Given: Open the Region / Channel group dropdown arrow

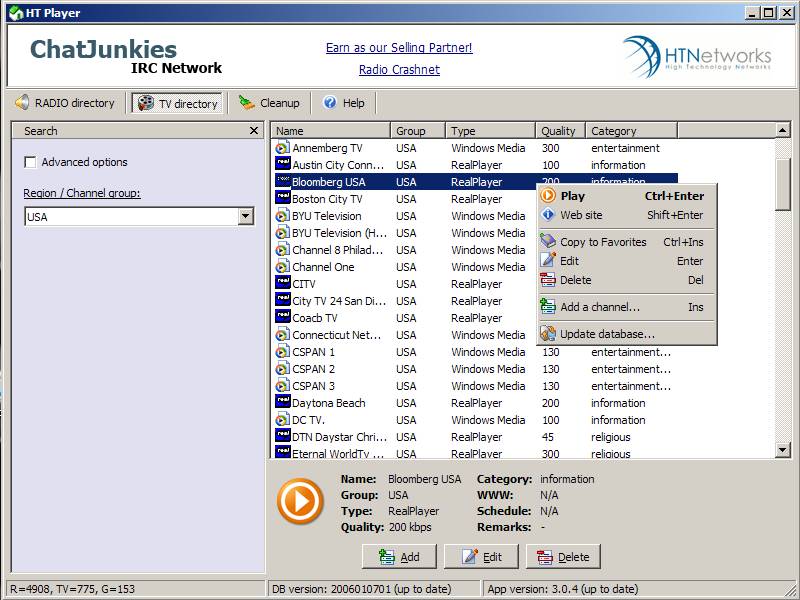Looking at the screenshot, I should 245,216.
